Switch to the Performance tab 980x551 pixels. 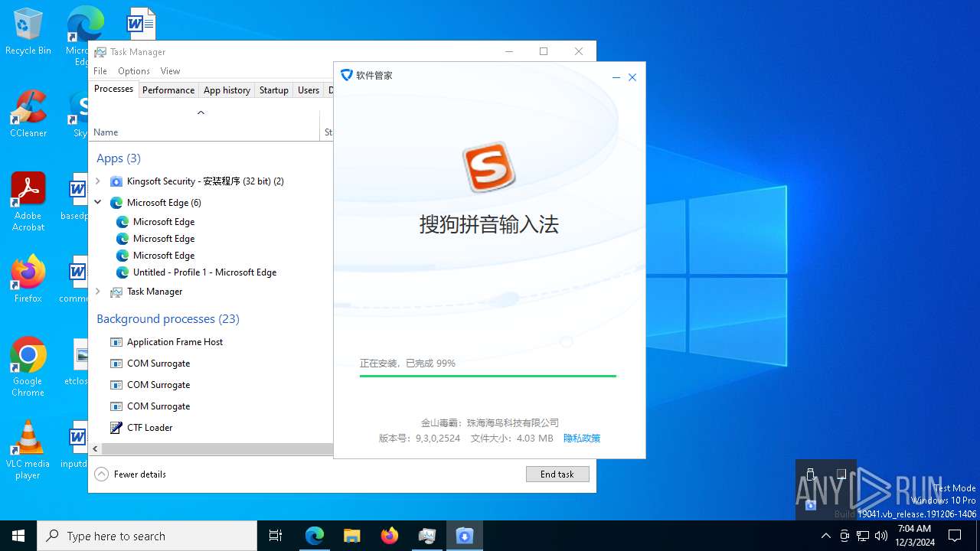(x=168, y=90)
